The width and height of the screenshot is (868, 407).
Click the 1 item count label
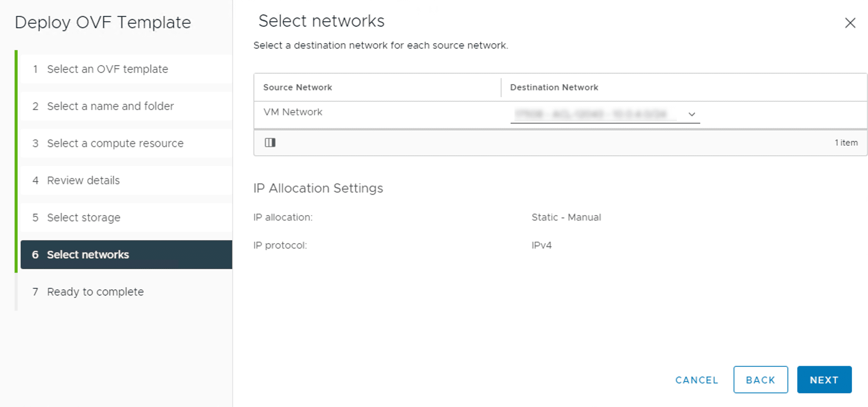click(846, 143)
